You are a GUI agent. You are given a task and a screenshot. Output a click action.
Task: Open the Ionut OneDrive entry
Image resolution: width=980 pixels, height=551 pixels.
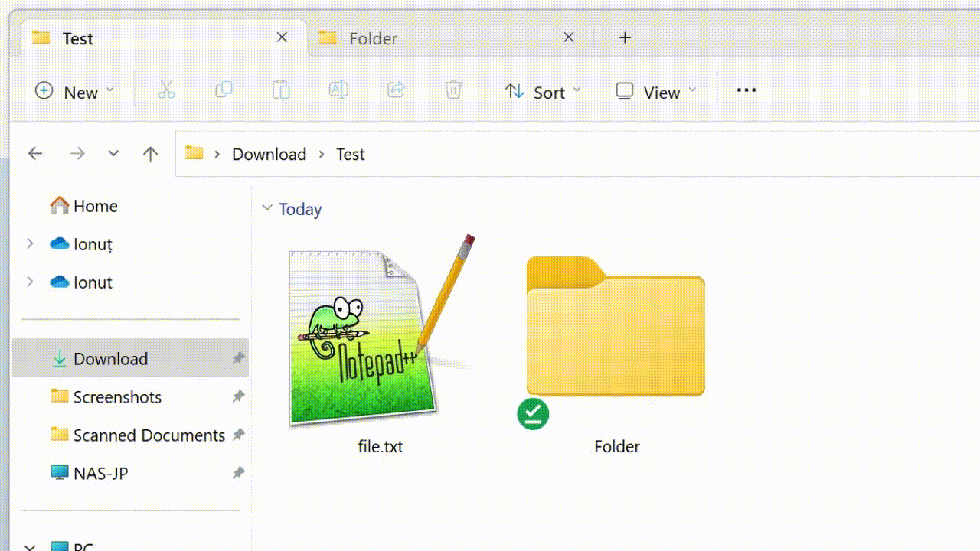pyautogui.click(x=81, y=282)
